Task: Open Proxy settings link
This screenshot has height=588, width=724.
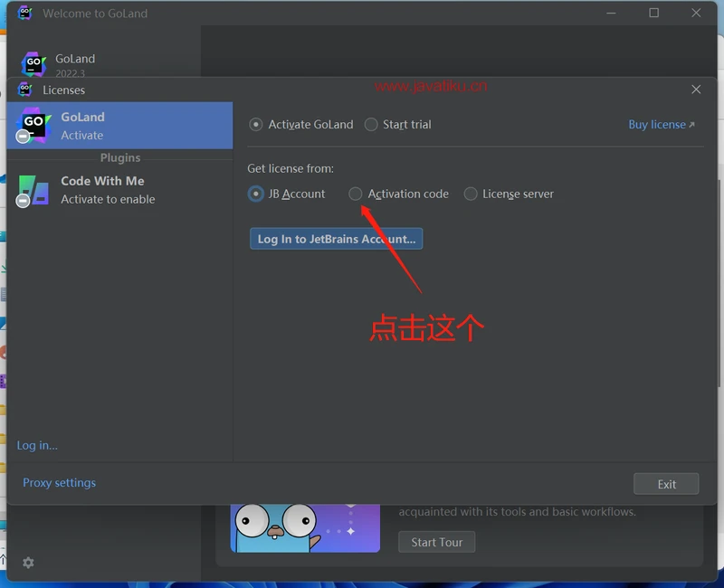Action: pyautogui.click(x=59, y=483)
